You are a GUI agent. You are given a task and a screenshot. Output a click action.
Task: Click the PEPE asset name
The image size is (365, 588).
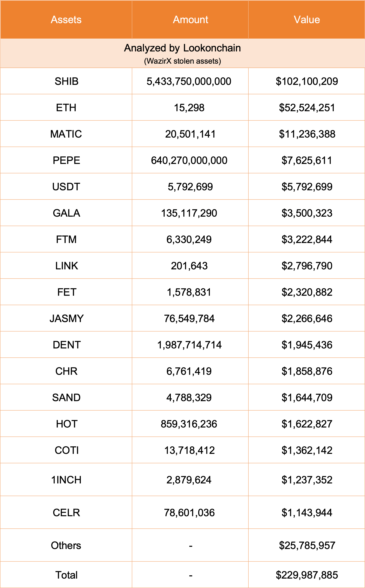[66, 160]
